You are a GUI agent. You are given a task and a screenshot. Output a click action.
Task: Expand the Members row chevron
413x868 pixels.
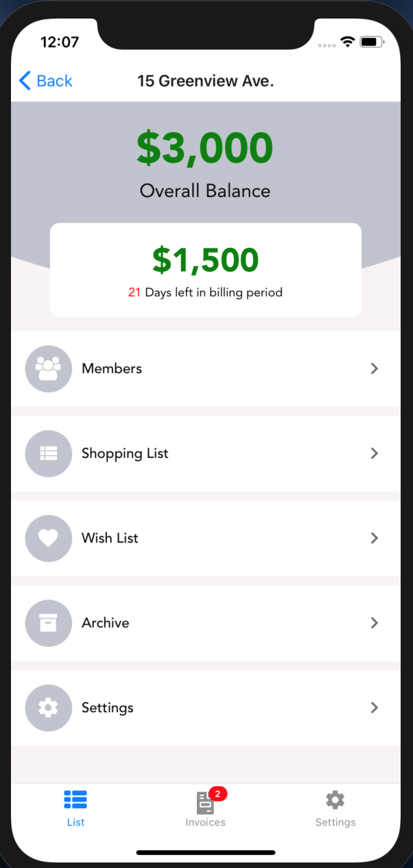(375, 369)
